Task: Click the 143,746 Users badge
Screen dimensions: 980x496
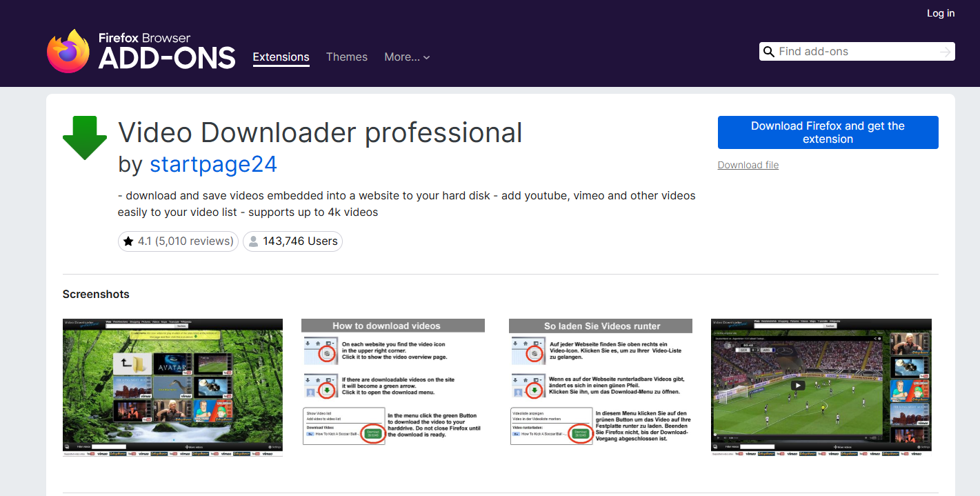Action: (292, 241)
